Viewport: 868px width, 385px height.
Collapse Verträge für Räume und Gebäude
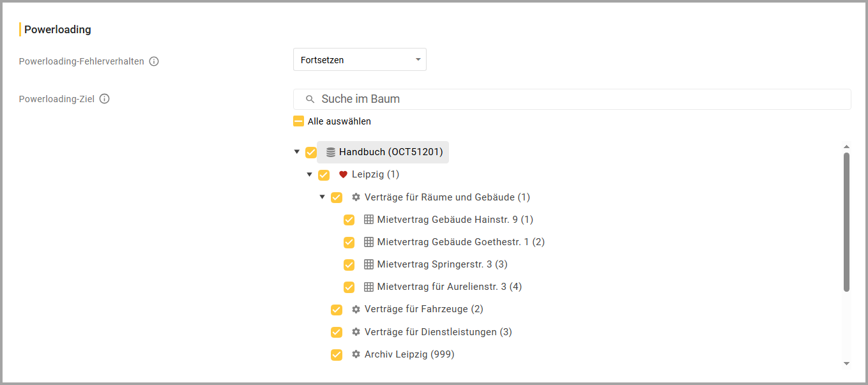(322, 197)
